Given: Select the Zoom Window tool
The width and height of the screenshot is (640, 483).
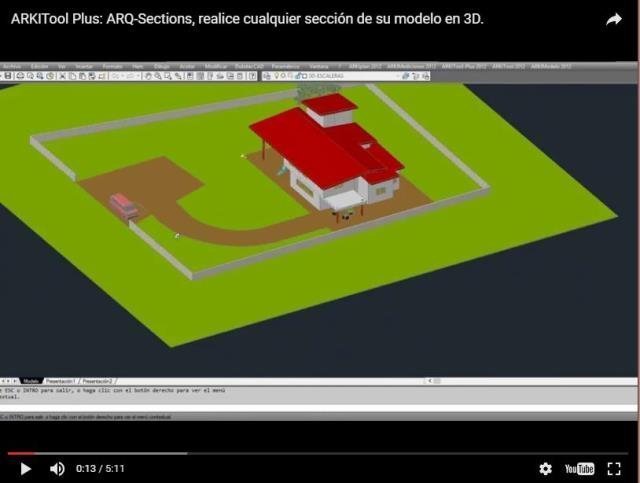Looking at the screenshot, I should (x=168, y=76).
